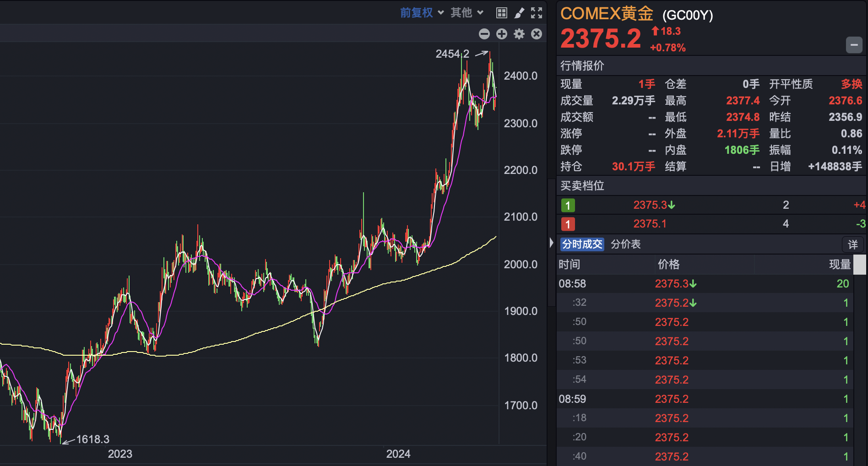The height and width of the screenshot is (466, 868).
Task: Collapse side panel using triangle arrow
Action: pos(552,243)
